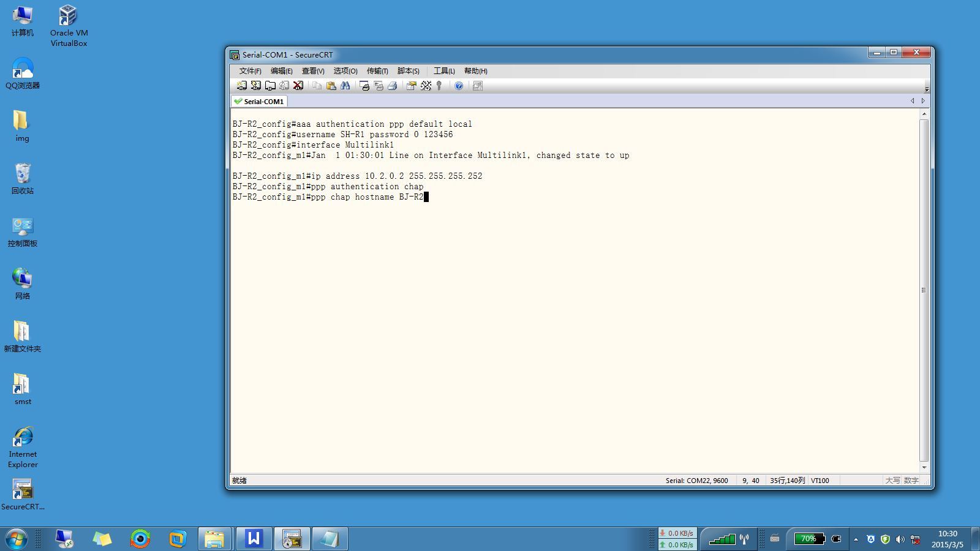
Task: Click the Quick Connect toolbar icon
Action: tap(256, 86)
